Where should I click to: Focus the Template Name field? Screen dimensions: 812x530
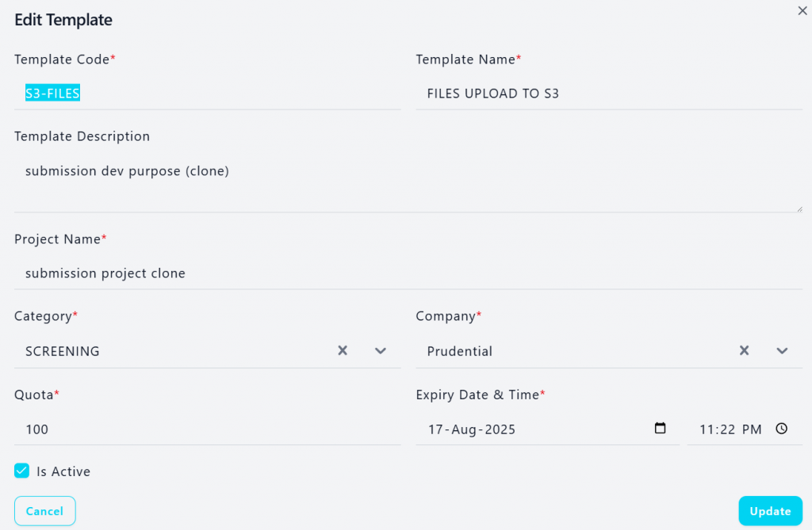click(x=609, y=93)
